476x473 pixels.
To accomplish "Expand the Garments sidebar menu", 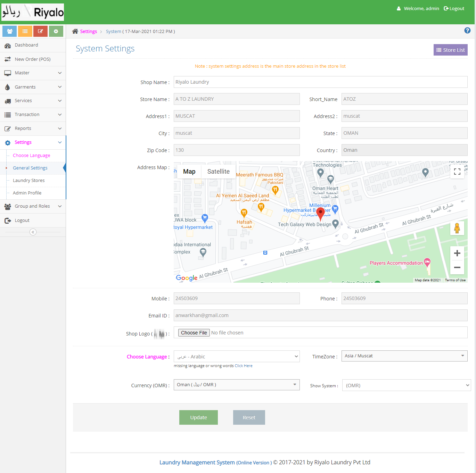I will click(33, 87).
